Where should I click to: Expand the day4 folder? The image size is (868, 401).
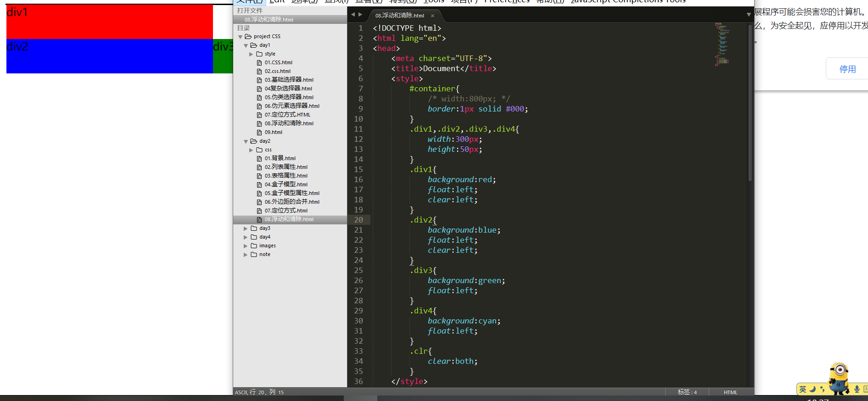point(246,237)
